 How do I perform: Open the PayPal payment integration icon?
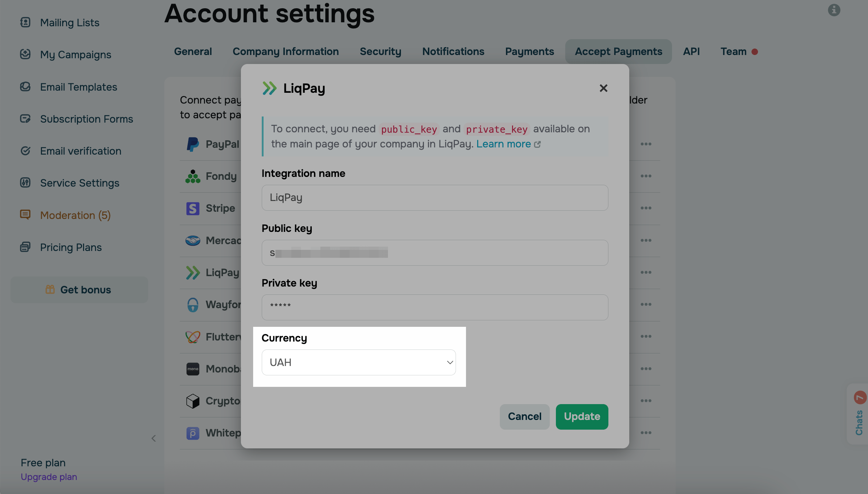193,144
